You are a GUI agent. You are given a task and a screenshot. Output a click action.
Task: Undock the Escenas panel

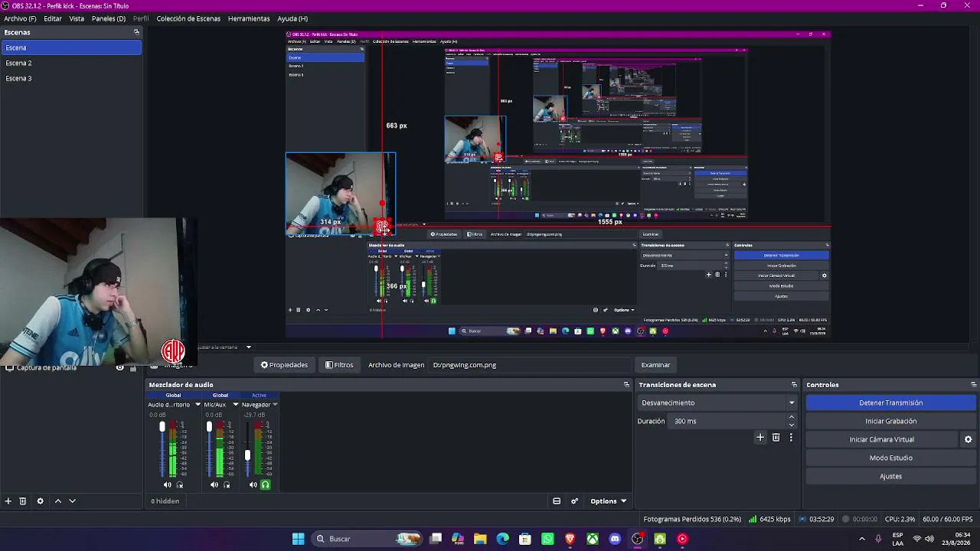(136, 32)
